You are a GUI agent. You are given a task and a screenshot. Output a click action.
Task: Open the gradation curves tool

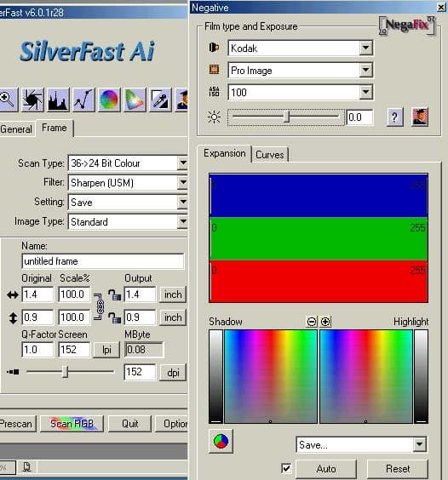83,100
